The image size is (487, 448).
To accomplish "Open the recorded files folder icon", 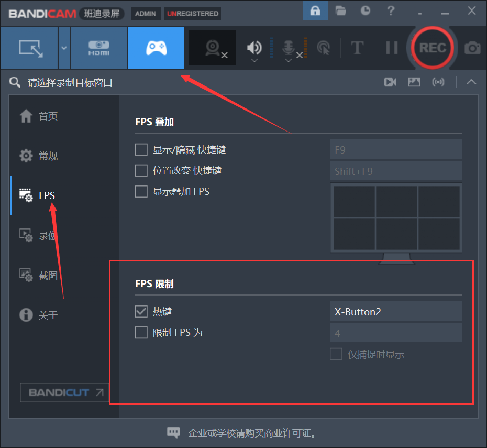I will [x=340, y=10].
